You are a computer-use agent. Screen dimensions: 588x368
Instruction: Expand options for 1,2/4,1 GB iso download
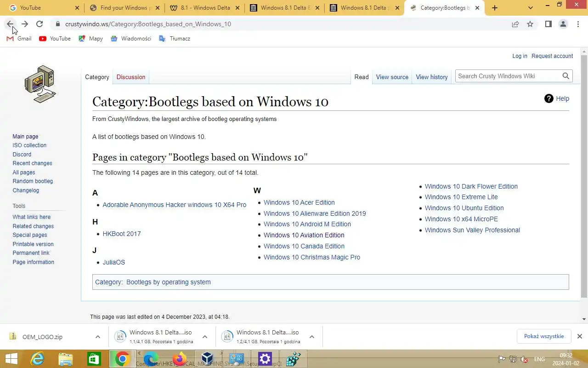311,337
